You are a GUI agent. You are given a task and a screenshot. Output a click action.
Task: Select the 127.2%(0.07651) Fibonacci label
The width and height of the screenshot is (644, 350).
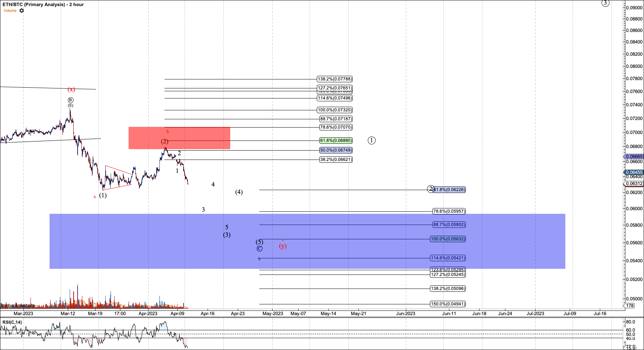335,88
